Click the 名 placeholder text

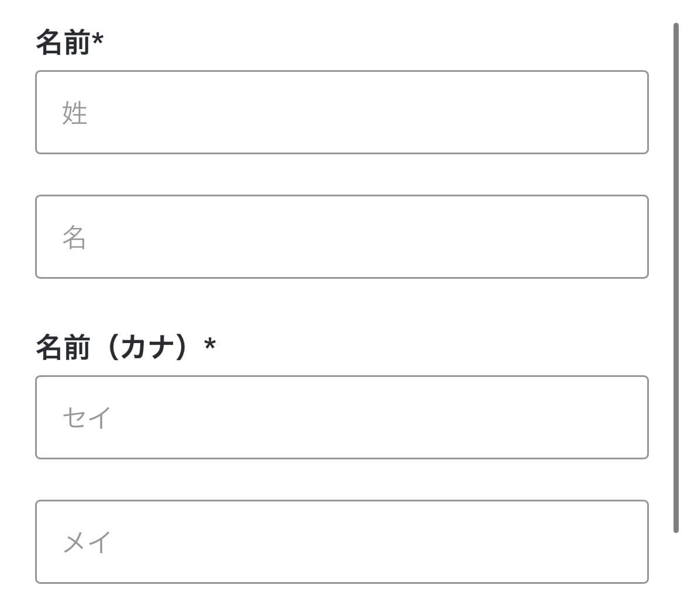click(74, 237)
